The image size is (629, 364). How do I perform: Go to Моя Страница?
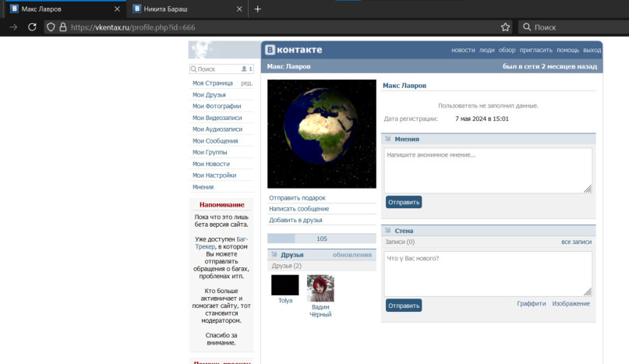coord(213,83)
